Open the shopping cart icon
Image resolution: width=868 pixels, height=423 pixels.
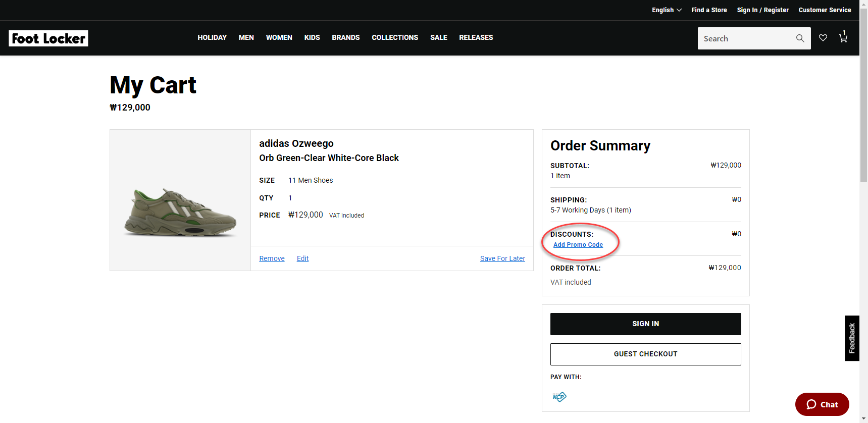[x=843, y=37]
